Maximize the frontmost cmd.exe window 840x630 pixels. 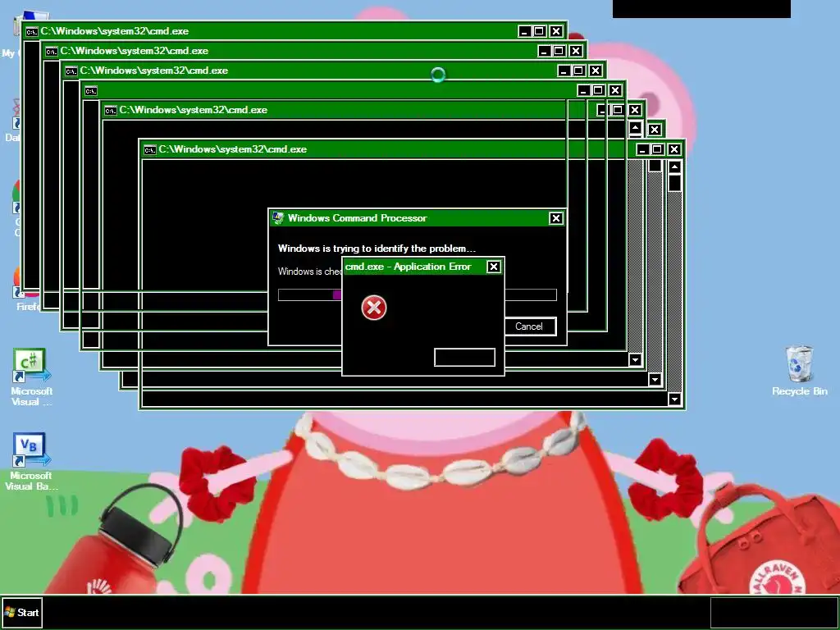coord(657,149)
